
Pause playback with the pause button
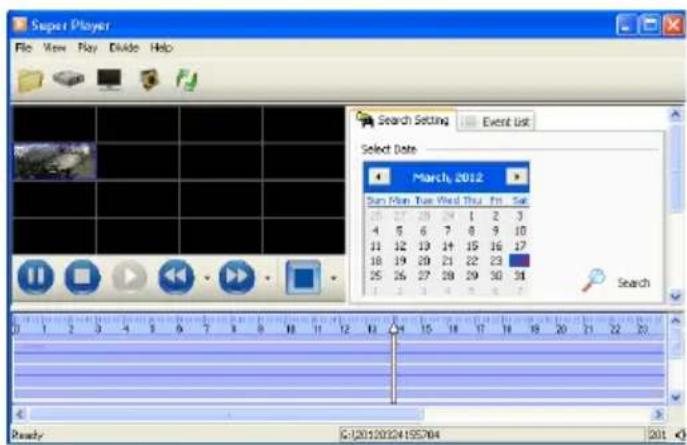pyautogui.click(x=36, y=276)
